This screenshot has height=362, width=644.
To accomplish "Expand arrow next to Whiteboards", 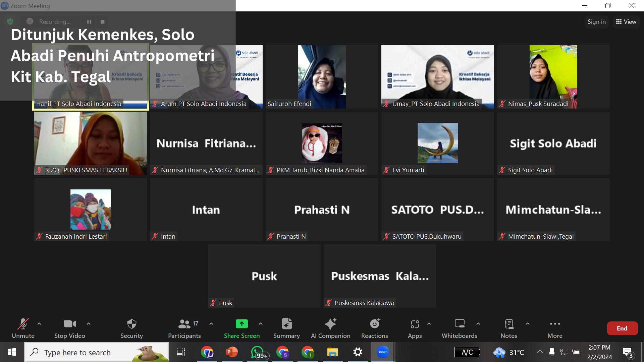I will point(478,324).
